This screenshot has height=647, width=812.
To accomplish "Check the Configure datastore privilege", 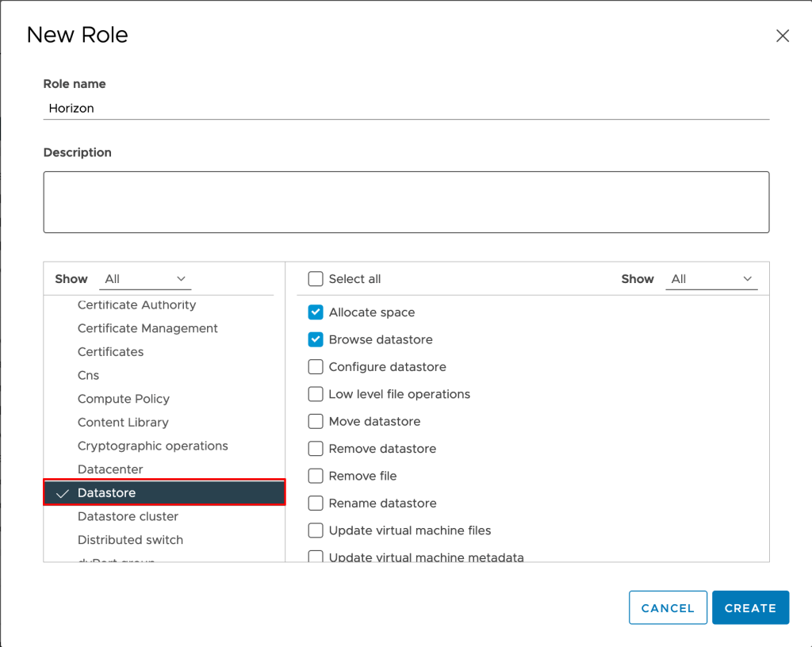I will click(316, 367).
